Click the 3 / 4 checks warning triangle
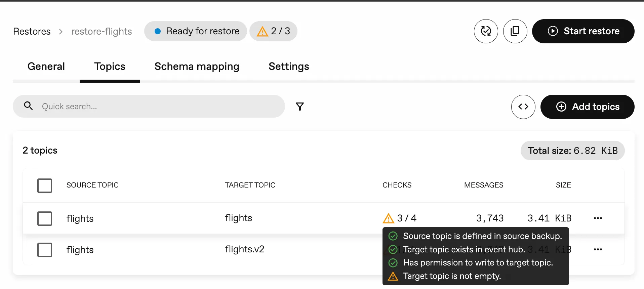The height and width of the screenshot is (289, 644). pos(388,218)
